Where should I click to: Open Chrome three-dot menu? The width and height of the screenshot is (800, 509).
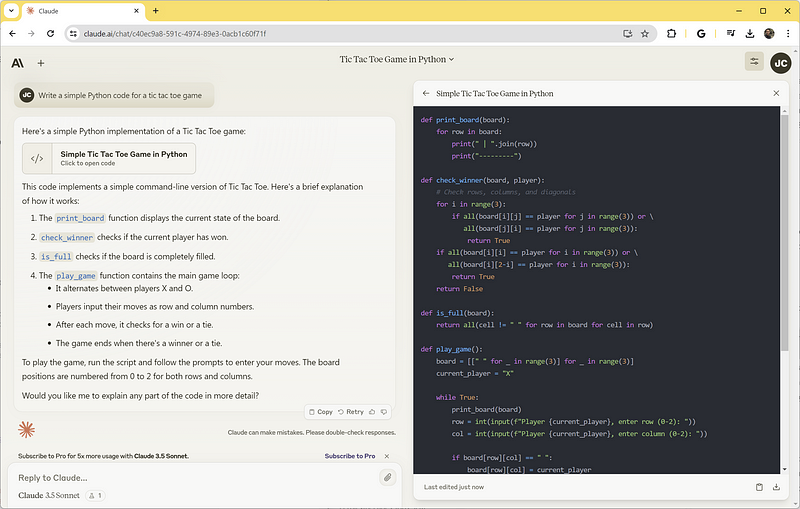pos(787,33)
